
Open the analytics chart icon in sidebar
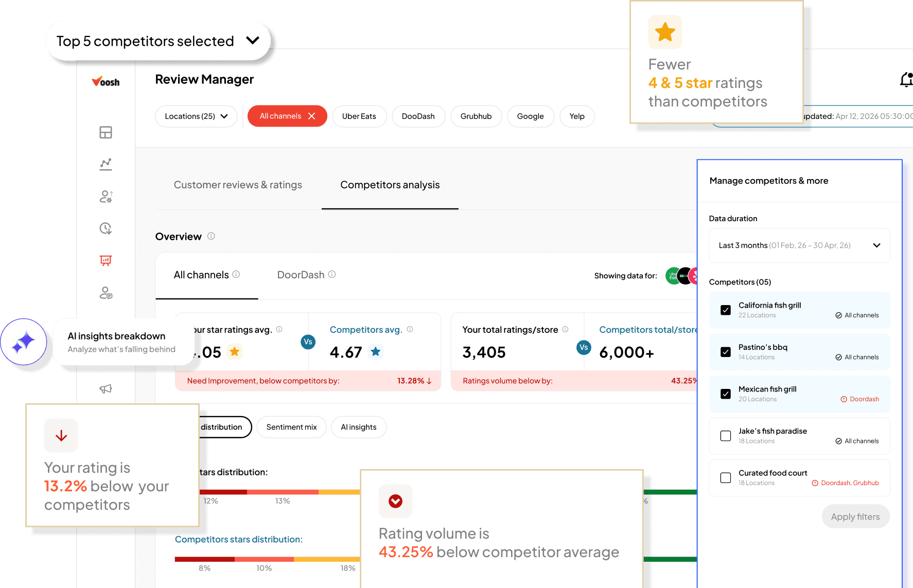coord(106,164)
